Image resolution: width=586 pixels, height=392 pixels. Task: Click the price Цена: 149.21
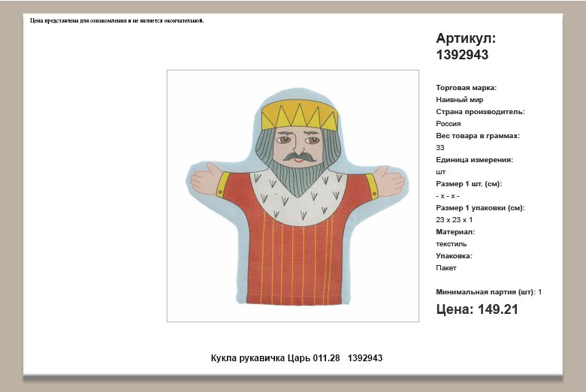tap(476, 309)
